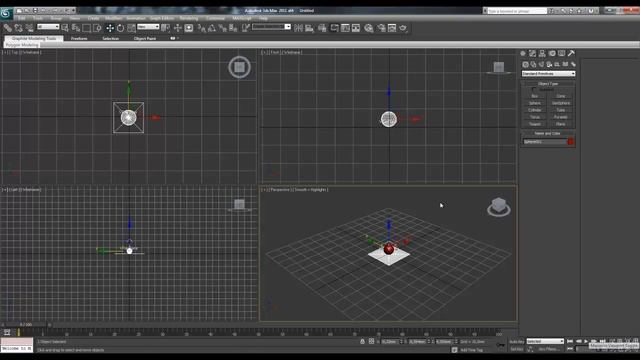
Task: Open the key filter Selected dropdown
Action: (545, 341)
